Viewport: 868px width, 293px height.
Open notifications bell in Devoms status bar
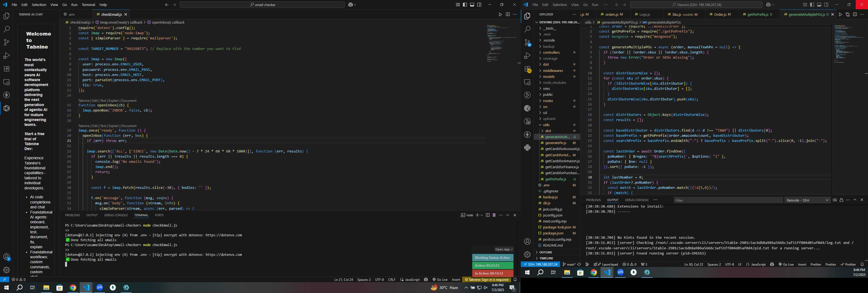tap(862, 264)
